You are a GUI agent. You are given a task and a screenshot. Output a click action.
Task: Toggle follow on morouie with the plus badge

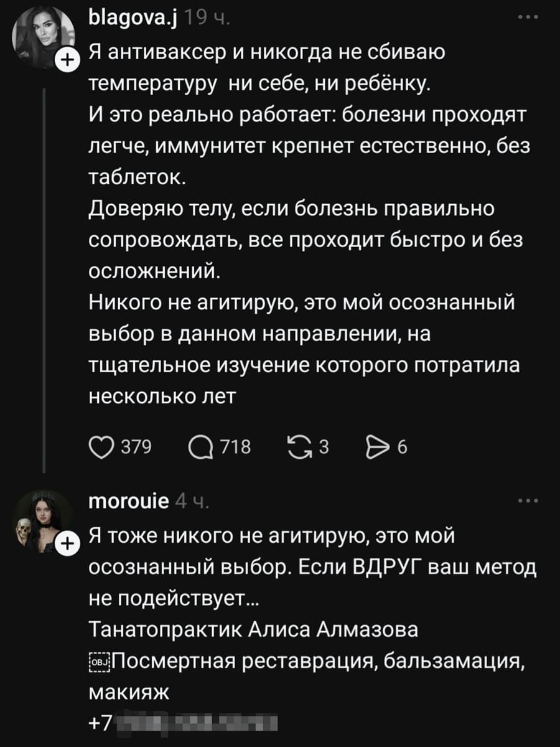[x=67, y=543]
